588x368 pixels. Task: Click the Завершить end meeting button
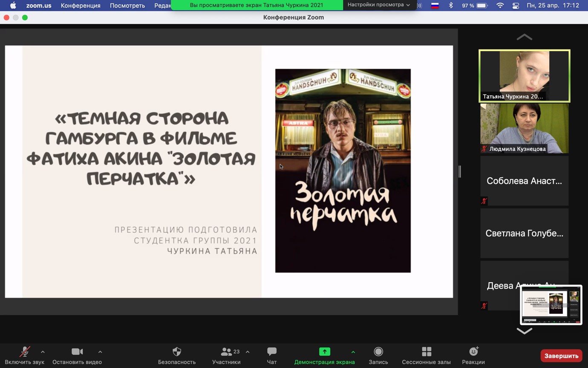(x=561, y=356)
